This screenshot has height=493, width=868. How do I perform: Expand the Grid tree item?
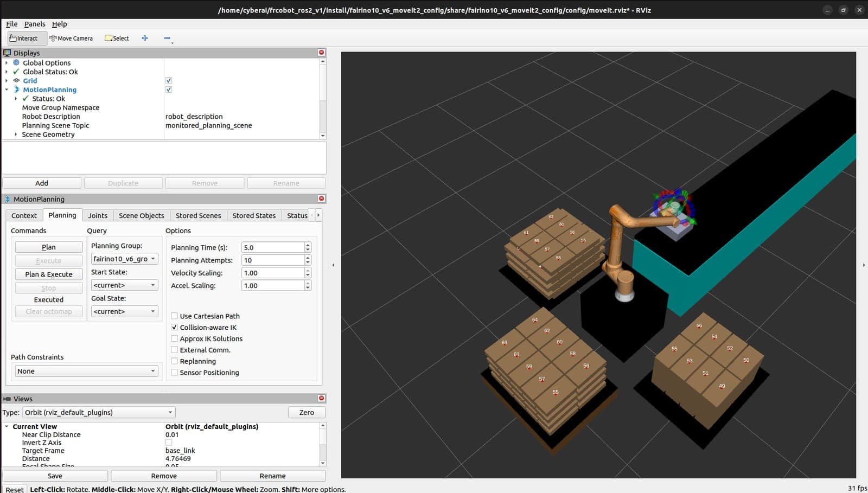click(7, 81)
